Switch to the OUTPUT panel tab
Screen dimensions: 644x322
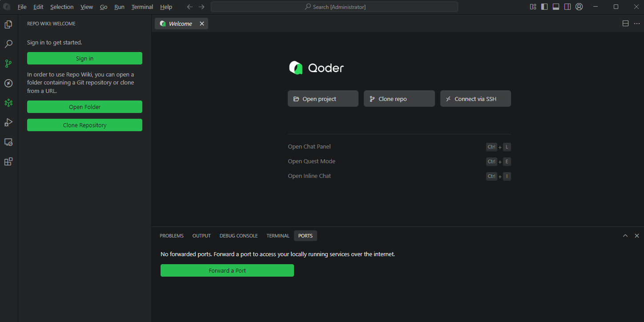(201, 236)
